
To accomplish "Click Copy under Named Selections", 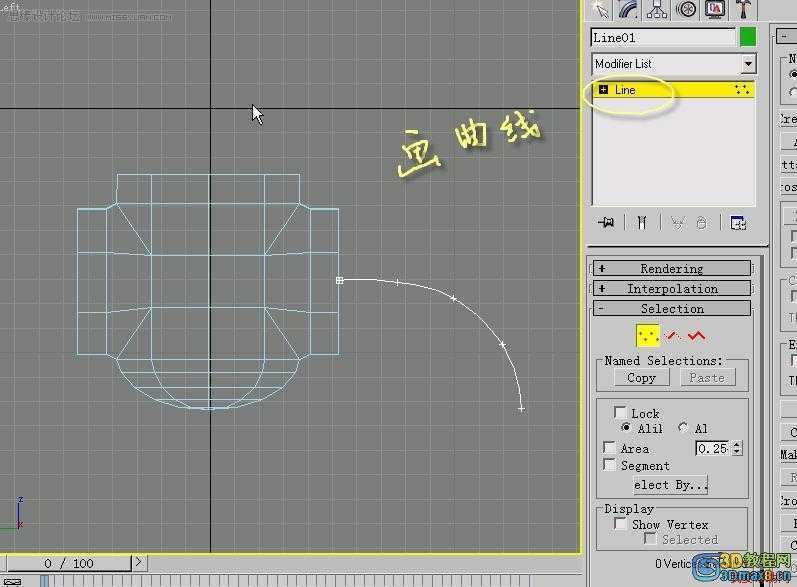I will (x=641, y=378).
